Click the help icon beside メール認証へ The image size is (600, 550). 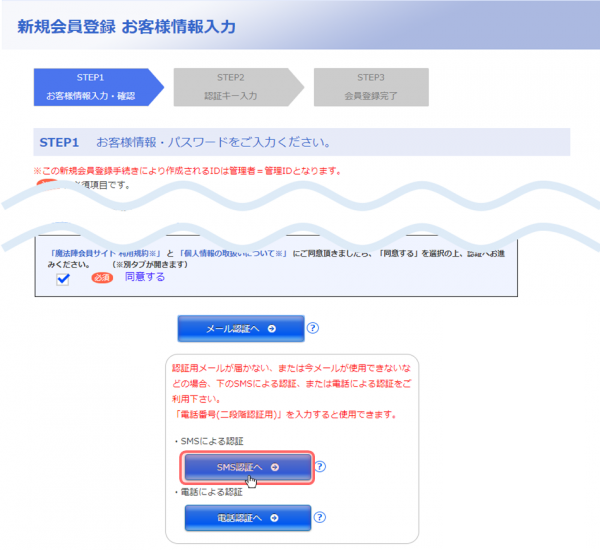point(313,328)
